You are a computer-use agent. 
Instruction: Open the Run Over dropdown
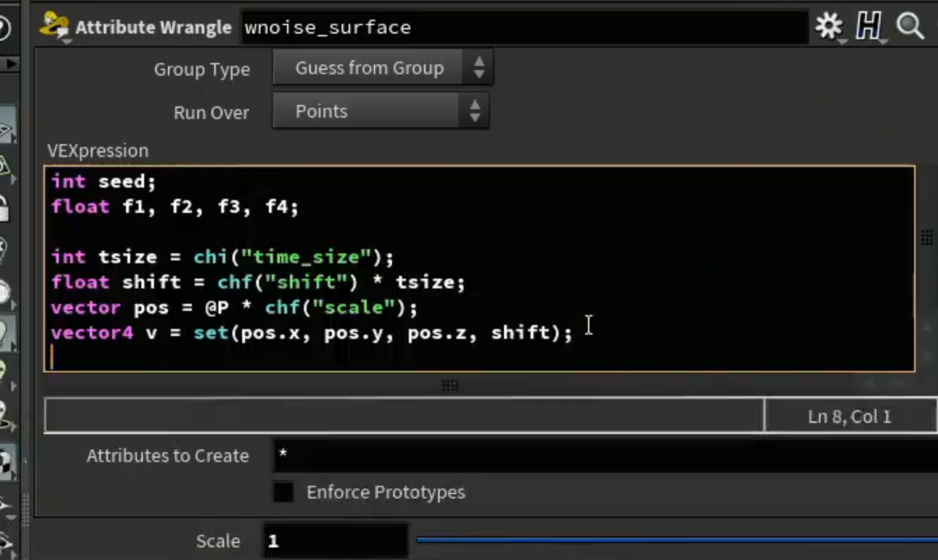click(381, 111)
